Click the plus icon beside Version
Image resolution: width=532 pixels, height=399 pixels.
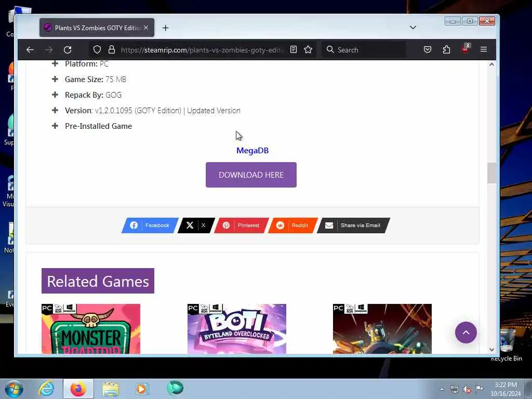click(55, 110)
